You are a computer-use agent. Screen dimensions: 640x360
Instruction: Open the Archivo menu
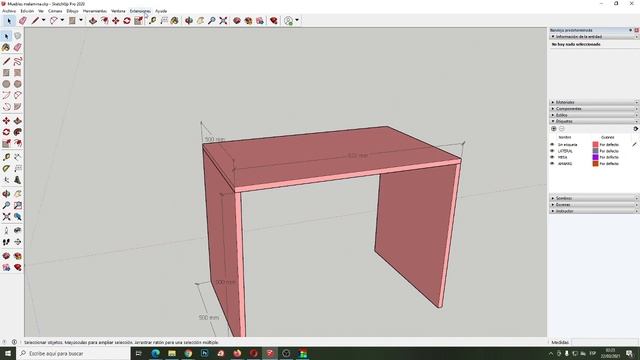coord(9,11)
